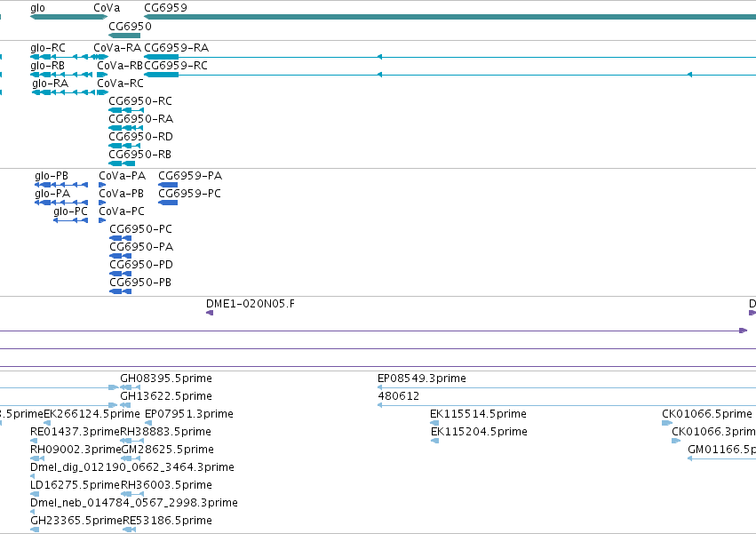Select the glo-PC protein label
This screenshot has height=534, width=756.
70,211
